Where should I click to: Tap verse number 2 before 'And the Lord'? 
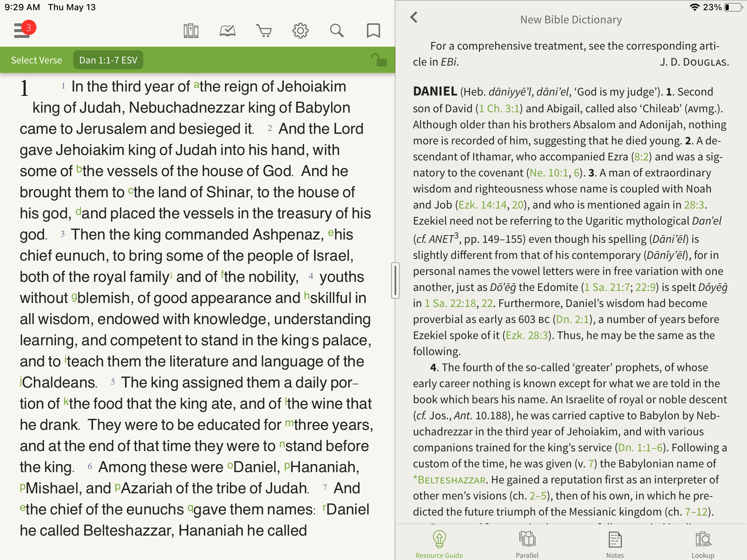pyautogui.click(x=270, y=128)
